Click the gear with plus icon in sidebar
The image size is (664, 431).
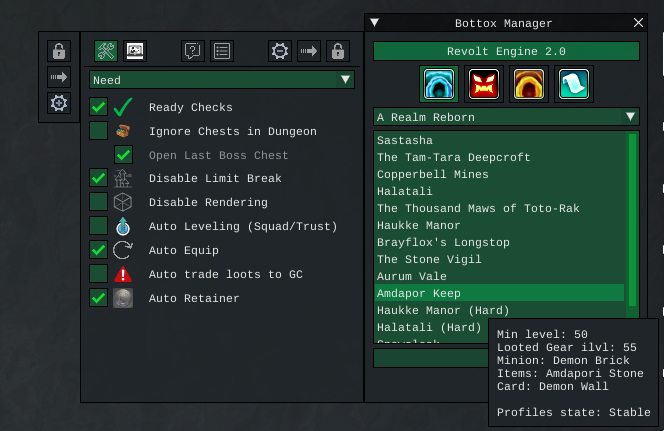click(59, 103)
